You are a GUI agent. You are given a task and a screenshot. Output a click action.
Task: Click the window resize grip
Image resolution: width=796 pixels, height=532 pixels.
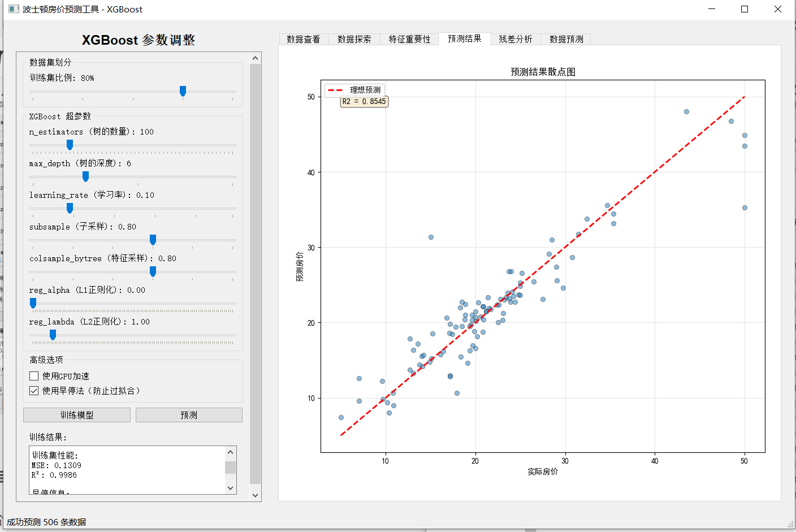[x=791, y=525]
